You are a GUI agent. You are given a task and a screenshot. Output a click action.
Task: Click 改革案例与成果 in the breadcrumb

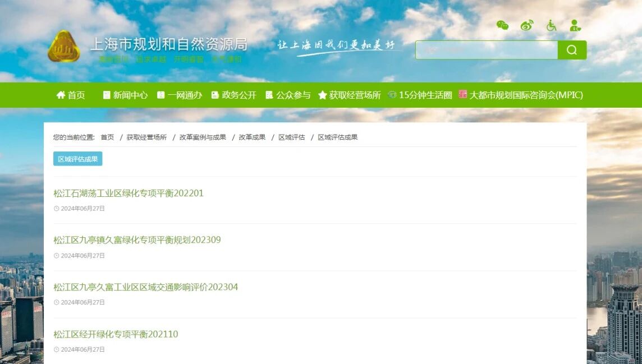pyautogui.click(x=203, y=137)
